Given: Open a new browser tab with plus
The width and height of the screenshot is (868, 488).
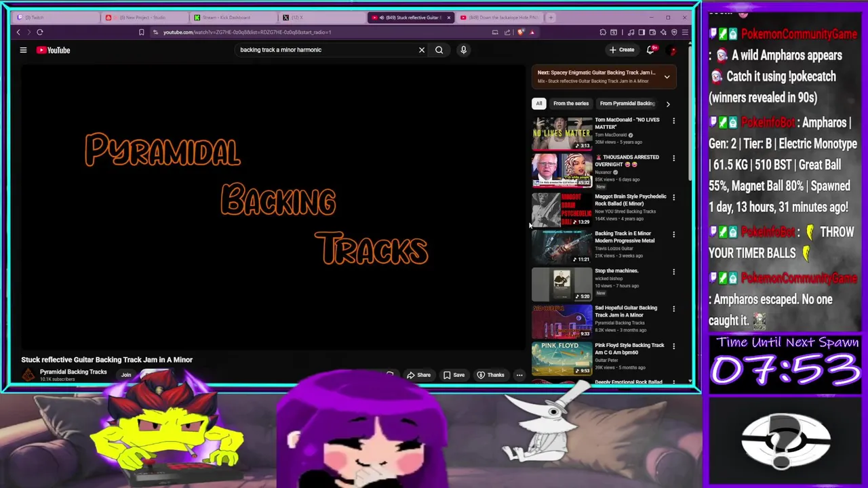Looking at the screenshot, I should (x=551, y=17).
